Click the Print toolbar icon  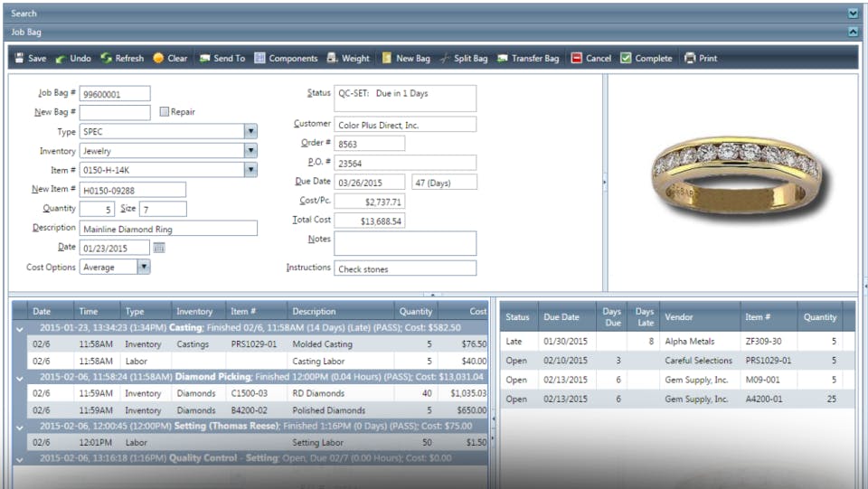point(690,58)
